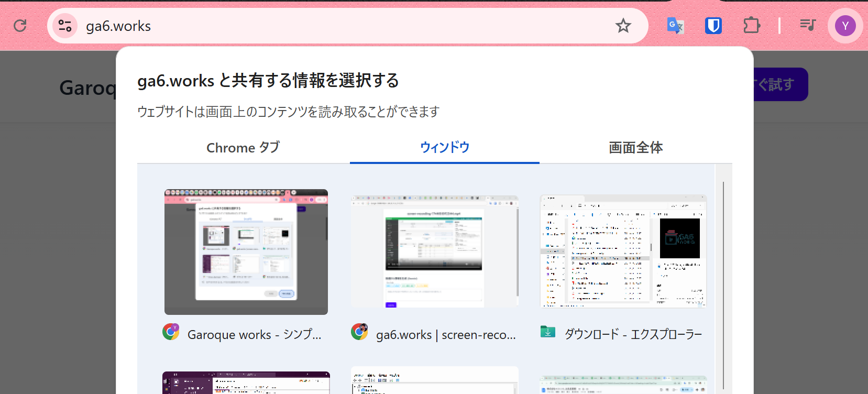The height and width of the screenshot is (394, 868).
Task: Switch to the 画面全体 tab
Action: coord(635,148)
